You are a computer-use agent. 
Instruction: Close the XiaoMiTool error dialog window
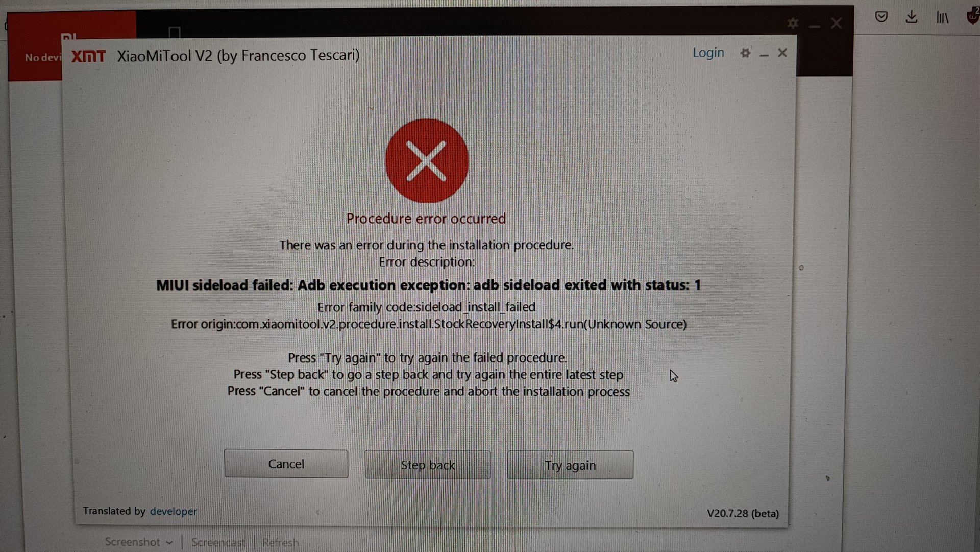(x=782, y=53)
